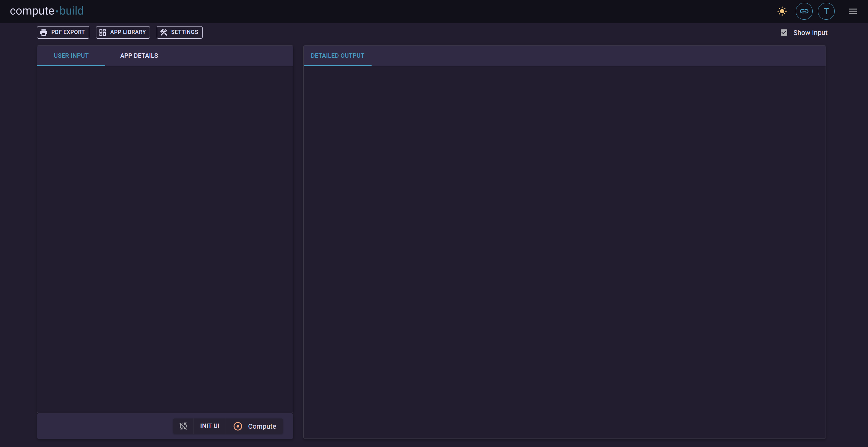Click the orange target icon beside Compute
This screenshot has height=447, width=868.
coord(238,426)
